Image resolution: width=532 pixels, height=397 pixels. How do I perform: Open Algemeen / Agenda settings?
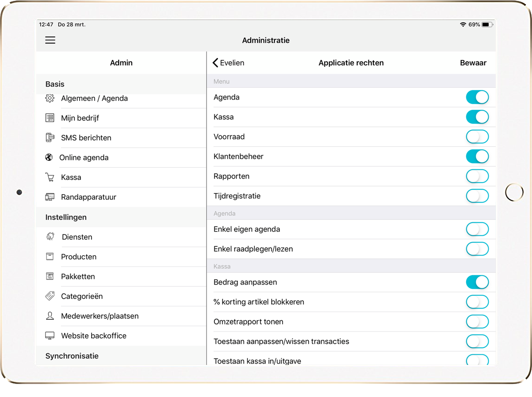121,98
